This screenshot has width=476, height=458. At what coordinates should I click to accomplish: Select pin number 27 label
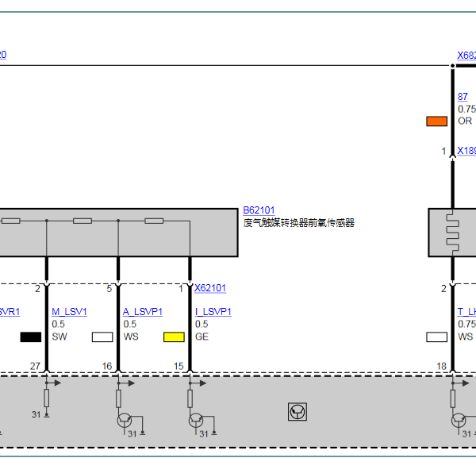pos(35,366)
